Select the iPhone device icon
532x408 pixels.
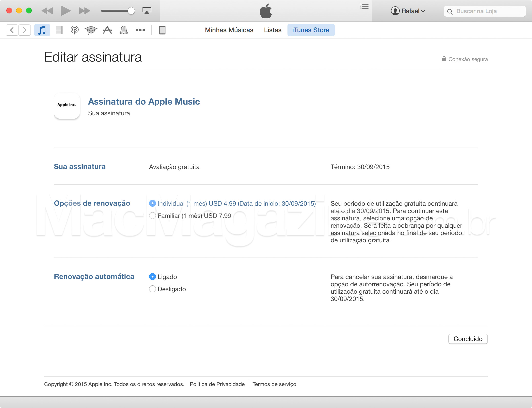[162, 30]
